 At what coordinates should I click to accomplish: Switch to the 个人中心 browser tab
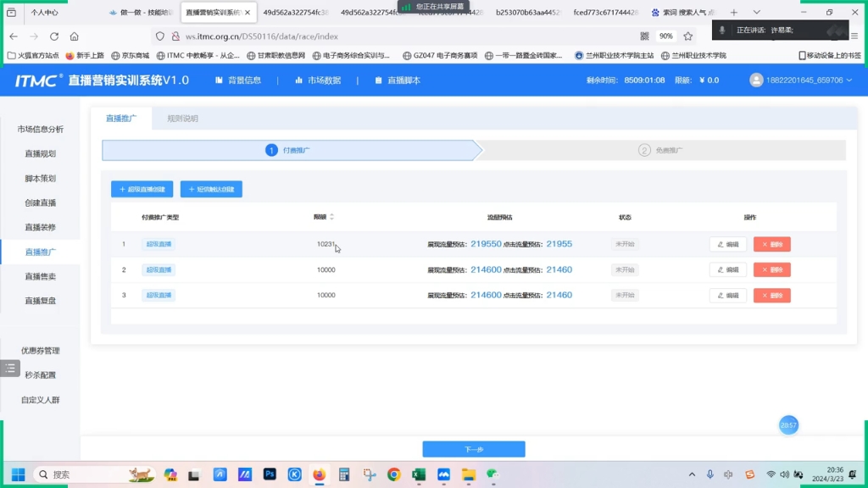pyautogui.click(x=44, y=12)
